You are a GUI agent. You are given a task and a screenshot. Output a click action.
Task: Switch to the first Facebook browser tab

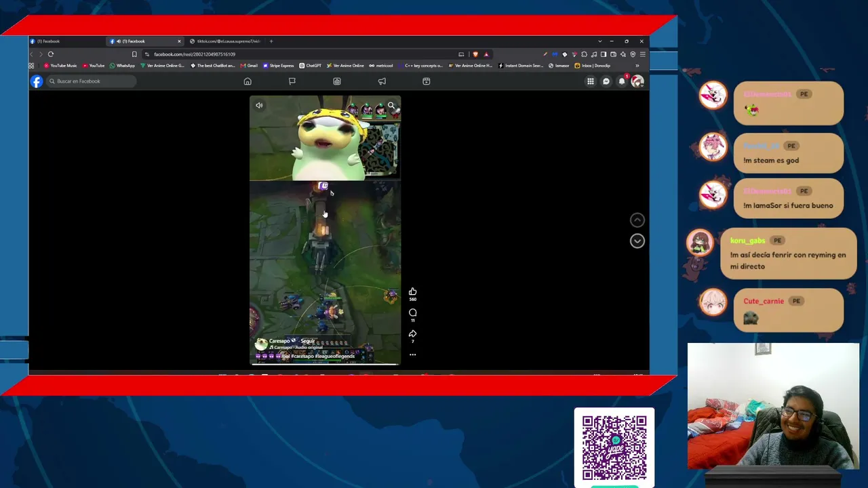pos(66,41)
